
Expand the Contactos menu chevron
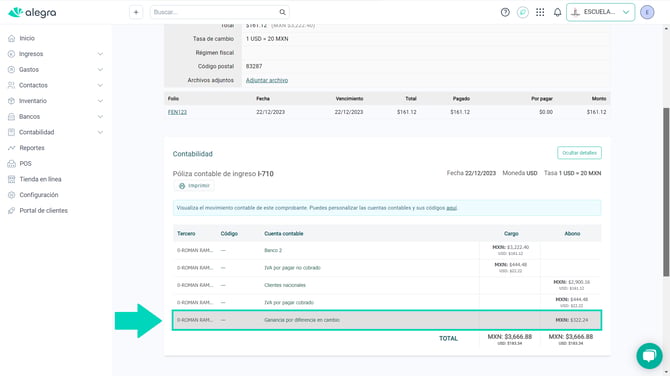(100, 85)
